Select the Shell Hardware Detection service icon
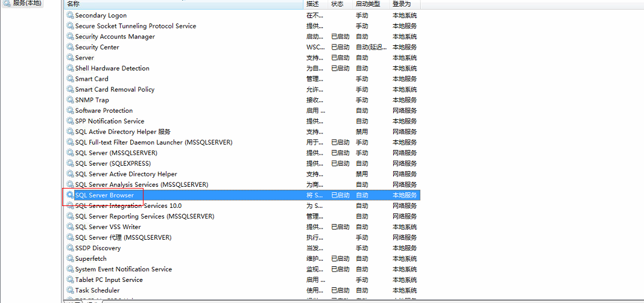This screenshot has height=303, width=644. coord(70,68)
